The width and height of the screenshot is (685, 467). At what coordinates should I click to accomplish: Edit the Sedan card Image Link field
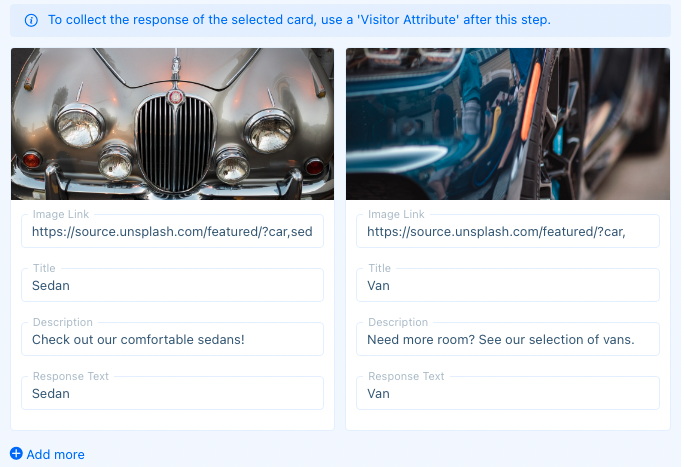click(x=173, y=231)
